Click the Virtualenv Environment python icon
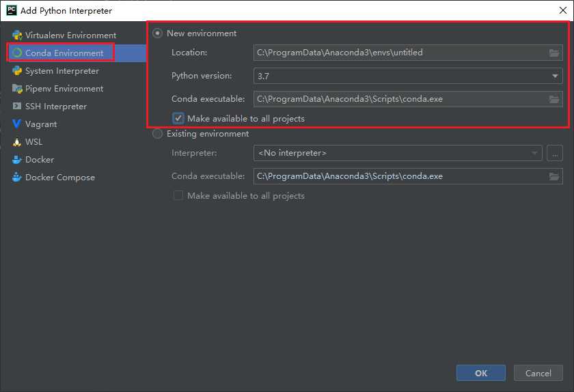Screen dimensions: 574x392 (17, 35)
